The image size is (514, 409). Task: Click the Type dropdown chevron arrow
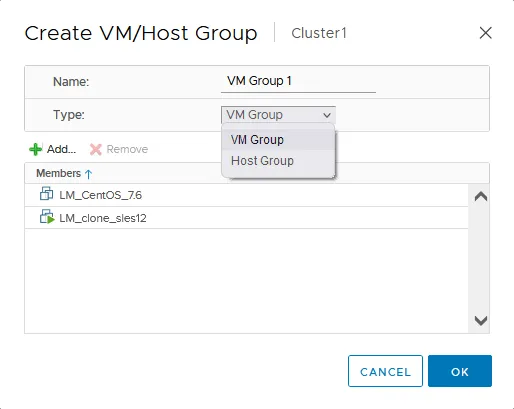(327, 115)
